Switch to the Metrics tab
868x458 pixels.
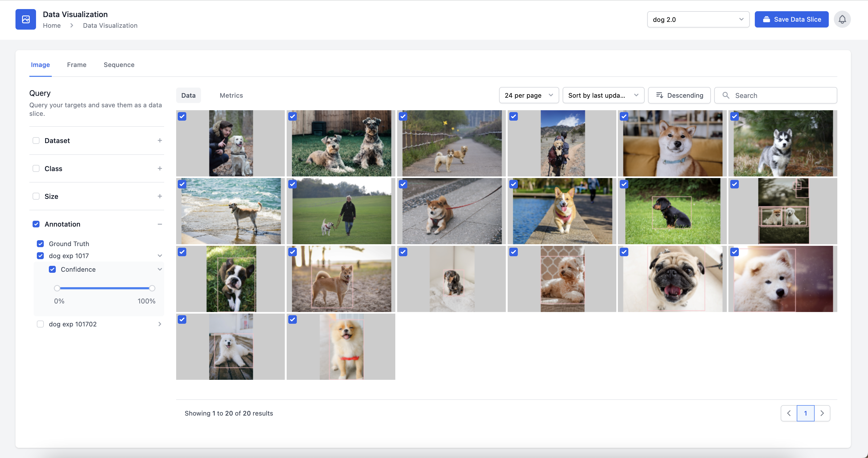click(231, 95)
